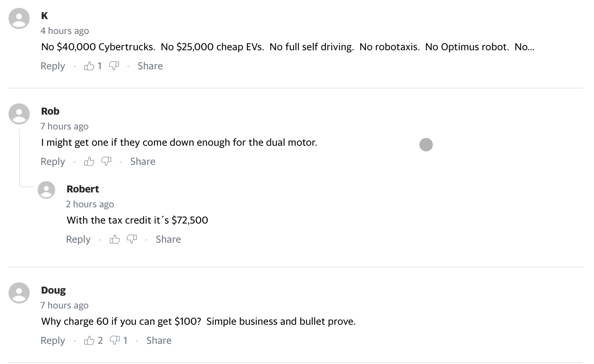The height and width of the screenshot is (364, 594).
Task: Open Robert's user name profile
Action: pyautogui.click(x=83, y=189)
